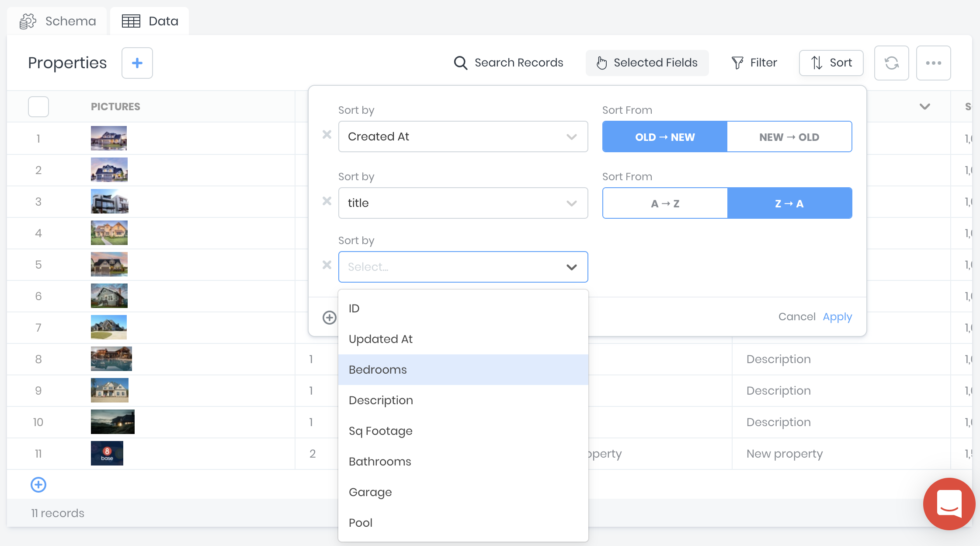The height and width of the screenshot is (546, 980).
Task: Switch to the Schema tab
Action: (x=58, y=21)
